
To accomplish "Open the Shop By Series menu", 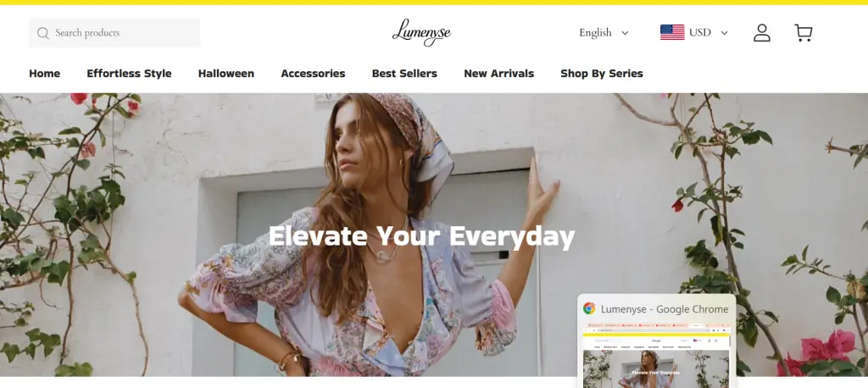I will (x=601, y=74).
